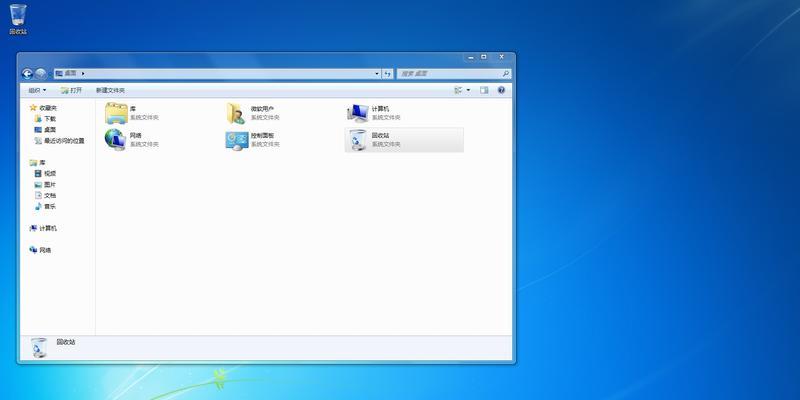Open 最近访问的位置 in favorites
This screenshot has width=800, height=400.
click(x=59, y=141)
